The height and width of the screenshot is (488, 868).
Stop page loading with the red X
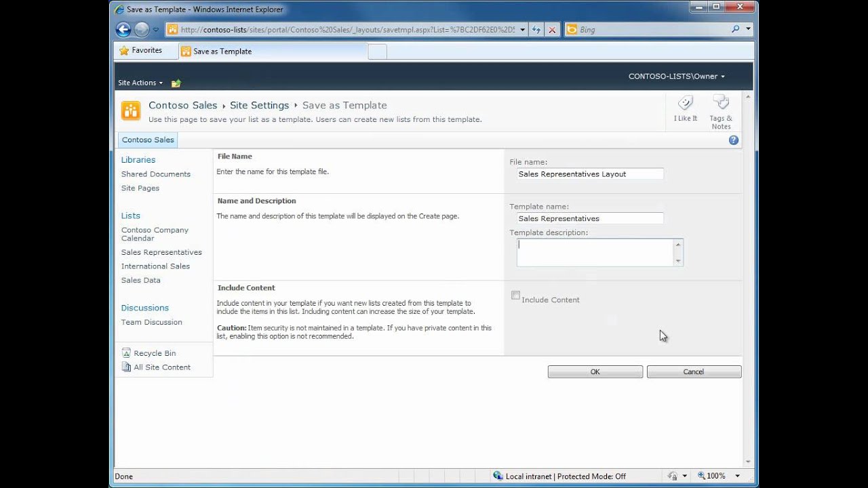click(x=552, y=30)
